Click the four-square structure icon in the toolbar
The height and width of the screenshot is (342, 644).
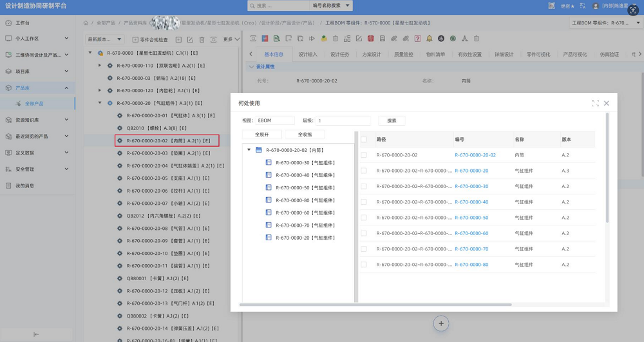click(x=347, y=39)
